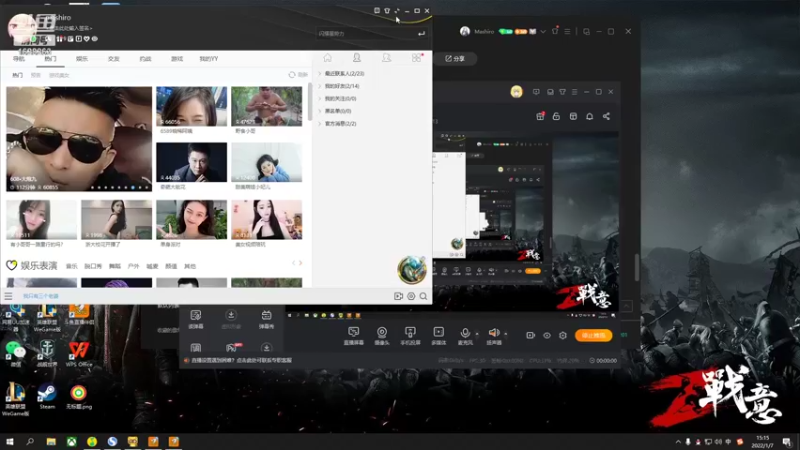Click the next arrow in 娱乐表演 section
The height and width of the screenshot is (450, 800).
coord(301,263)
